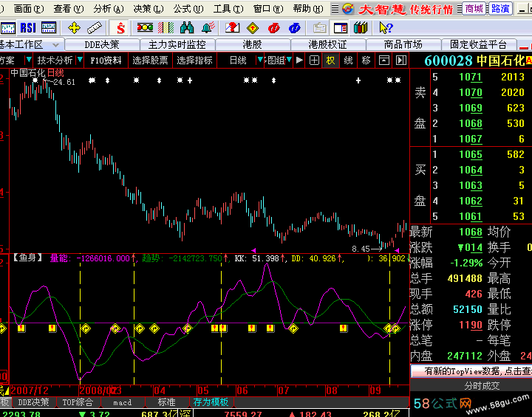The image size is (532, 417).
Task: Switch to the 港股权证 tab
Action: click(x=328, y=44)
